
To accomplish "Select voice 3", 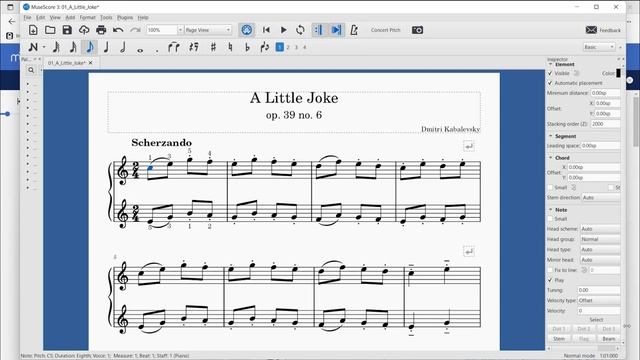I will coord(297,47).
